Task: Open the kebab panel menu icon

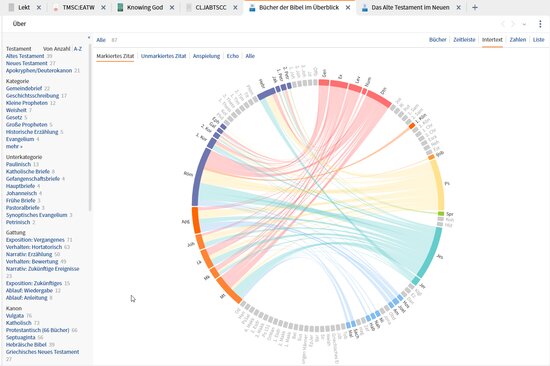Action: click(540, 24)
